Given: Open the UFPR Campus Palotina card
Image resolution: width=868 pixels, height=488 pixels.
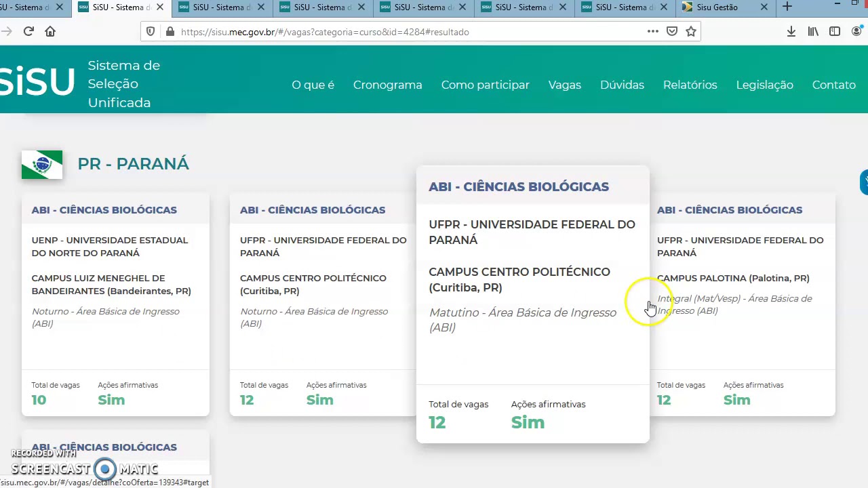Looking at the screenshot, I should (x=742, y=305).
